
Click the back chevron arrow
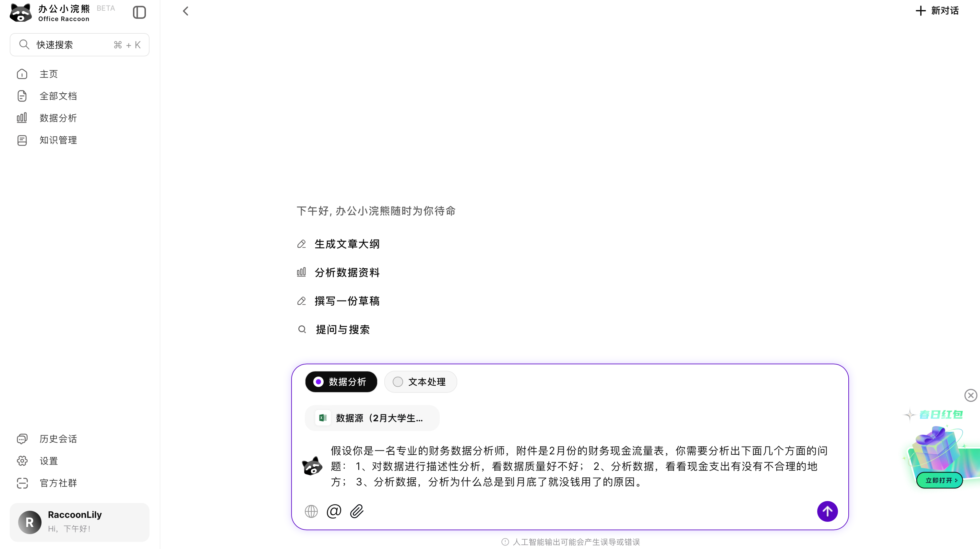(185, 11)
